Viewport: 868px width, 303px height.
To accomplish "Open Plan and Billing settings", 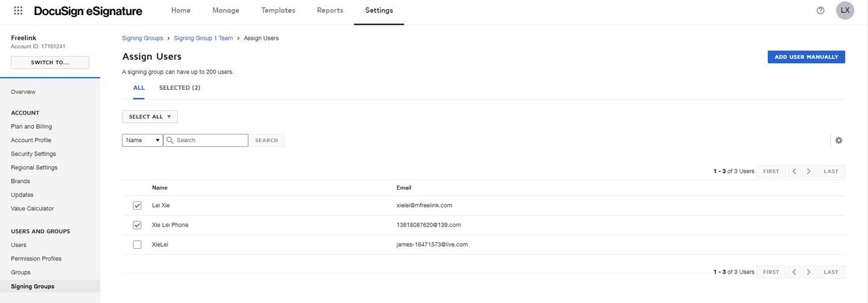I will (x=31, y=127).
